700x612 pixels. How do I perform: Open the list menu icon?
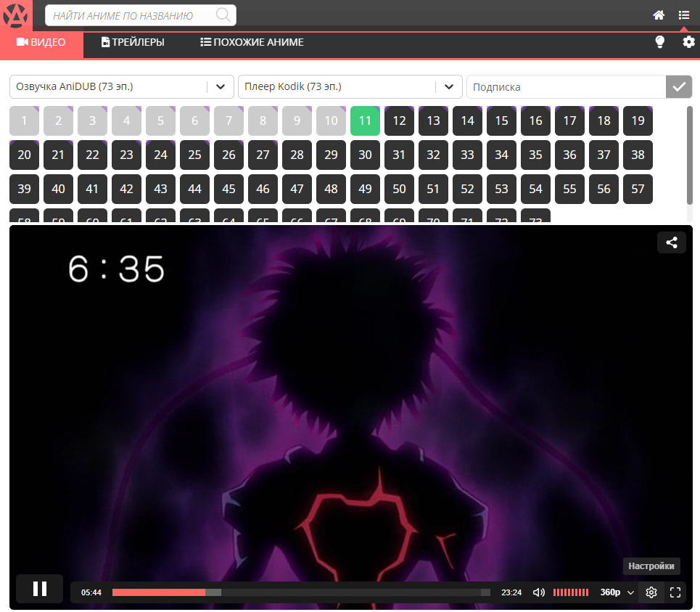point(683,15)
